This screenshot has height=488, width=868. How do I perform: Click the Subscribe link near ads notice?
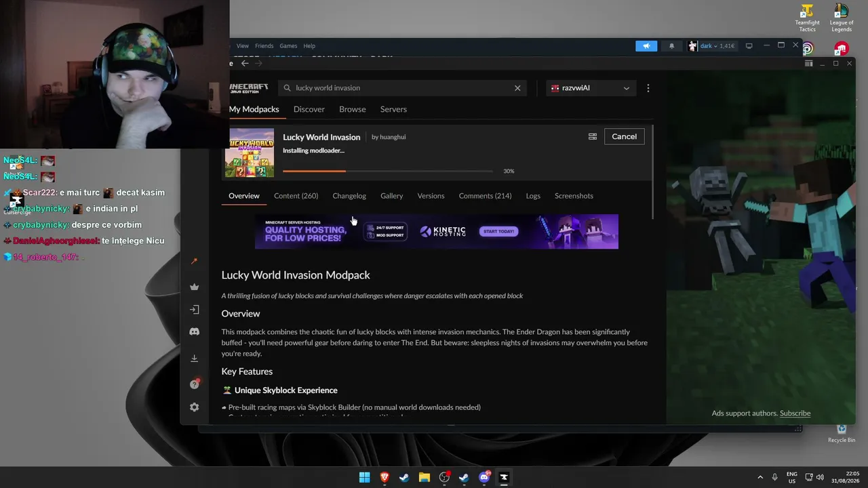tap(795, 413)
